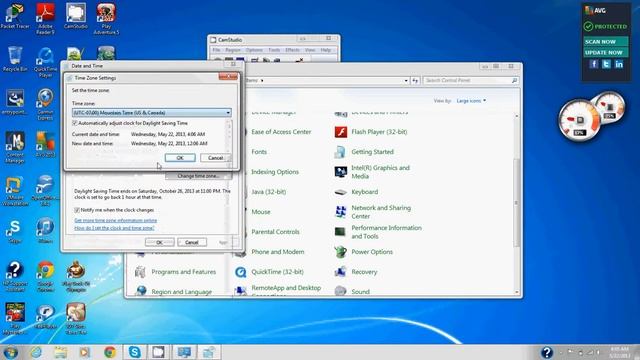Open Packet Tracer desktop shortcut
Screen dimensions: 640x360
click(15, 17)
